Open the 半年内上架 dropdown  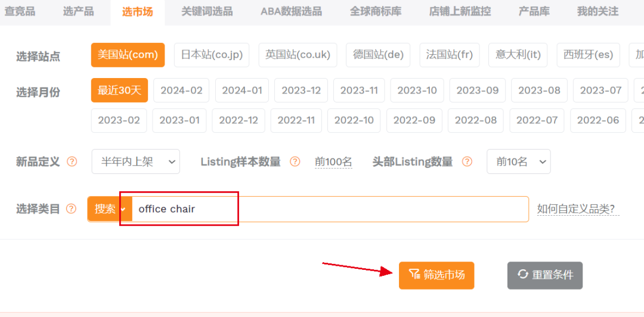click(x=136, y=161)
